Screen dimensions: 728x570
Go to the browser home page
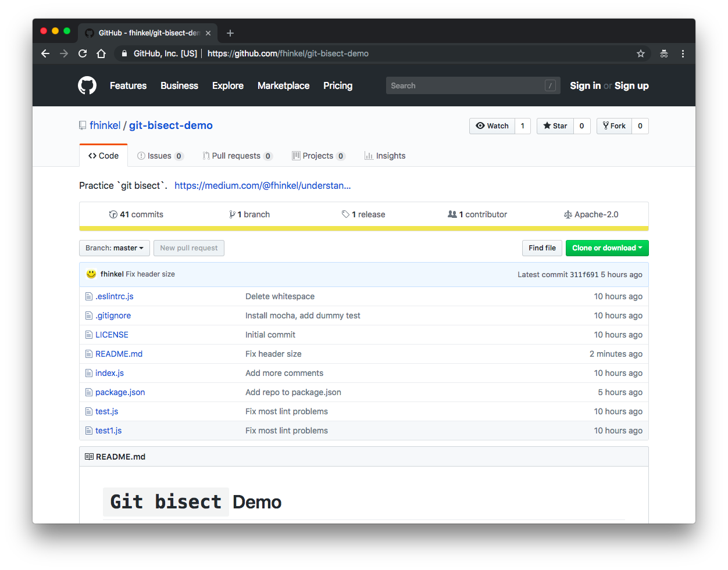coord(101,53)
